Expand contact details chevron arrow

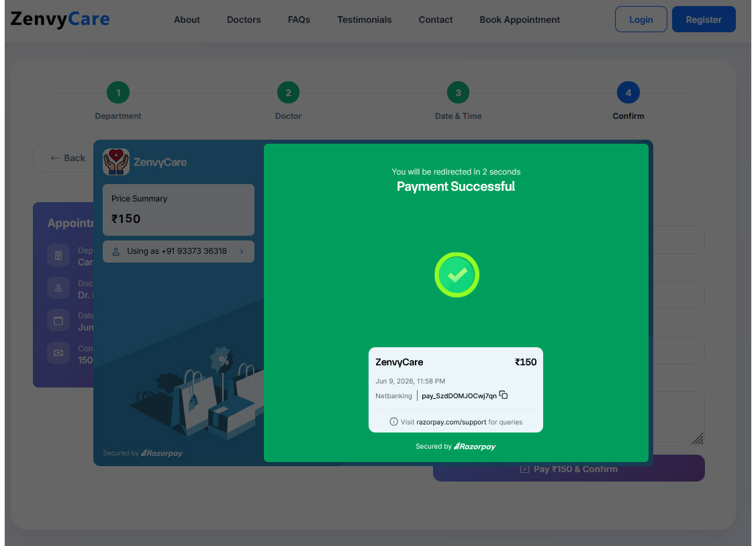242,251
